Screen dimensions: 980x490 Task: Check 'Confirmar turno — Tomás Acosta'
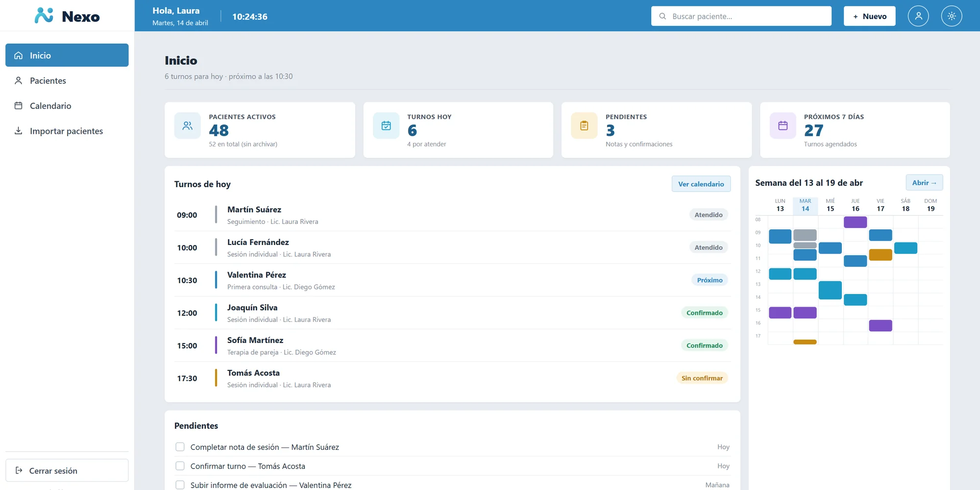[x=180, y=466]
